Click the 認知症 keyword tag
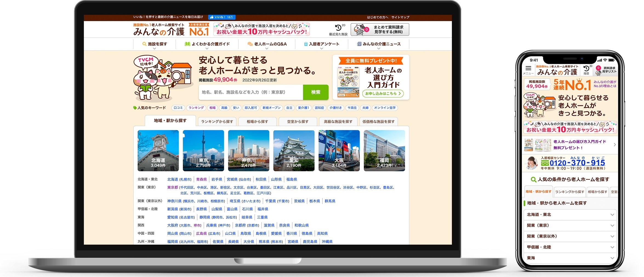This screenshot has width=644, height=277. click(319, 108)
